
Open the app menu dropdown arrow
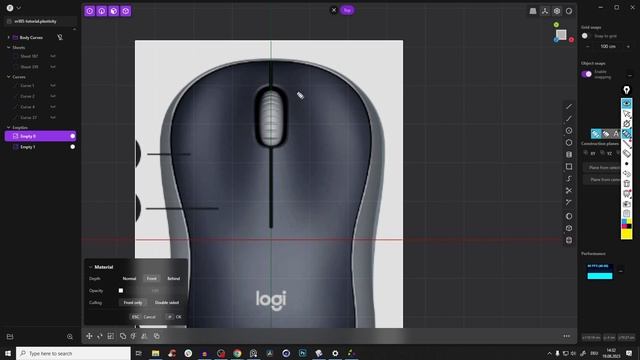coord(18,8)
